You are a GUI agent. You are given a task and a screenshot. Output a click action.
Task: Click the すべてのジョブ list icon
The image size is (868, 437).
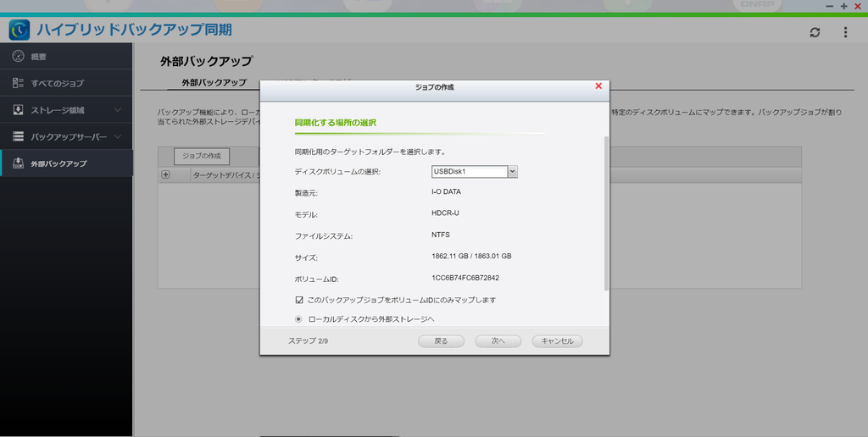click(x=19, y=83)
